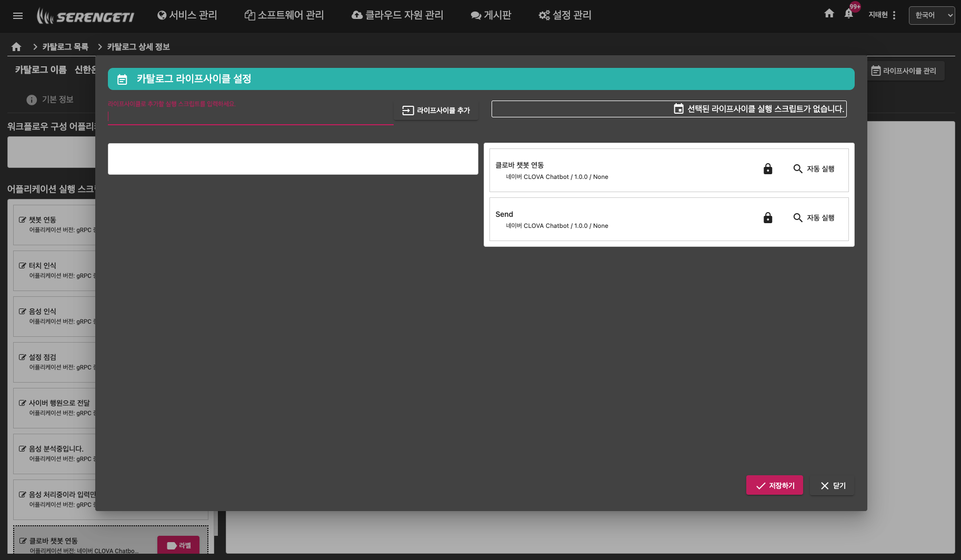
Task: Click the 닫기 close button
Action: point(832,485)
